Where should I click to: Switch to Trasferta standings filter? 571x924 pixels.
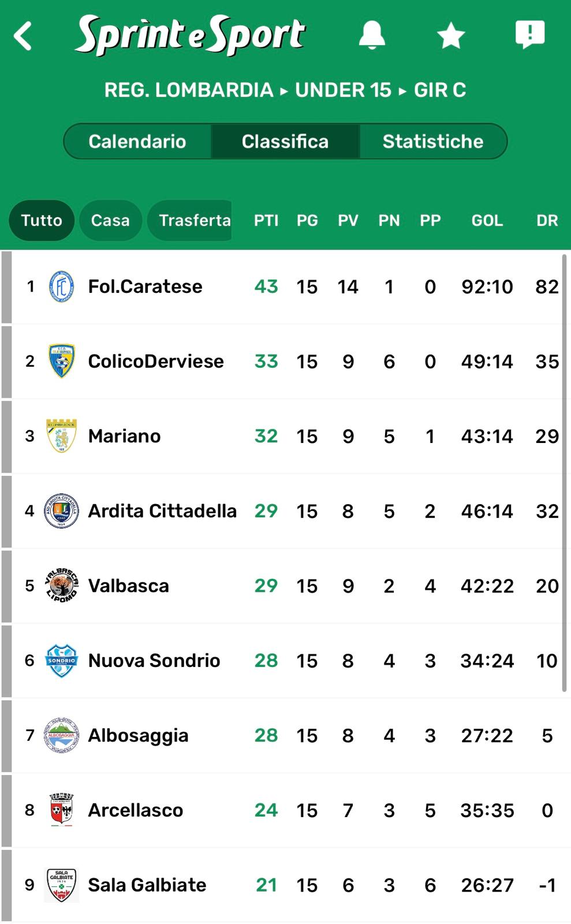(191, 220)
